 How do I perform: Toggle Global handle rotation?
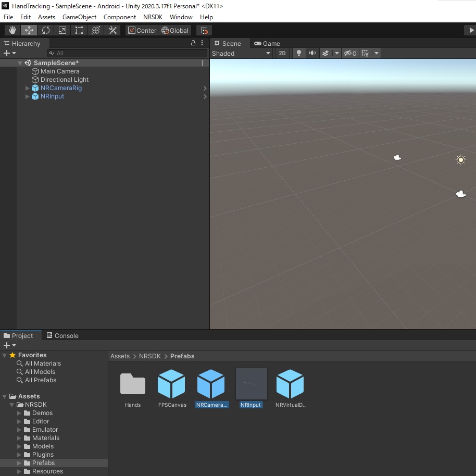pyautogui.click(x=175, y=30)
